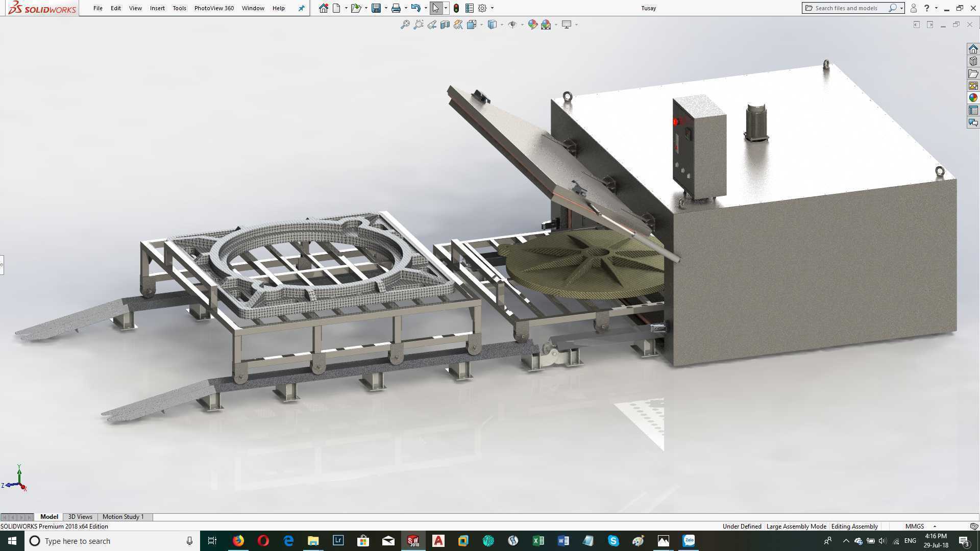Toggle the menu bar pin icon
Screen dimensions: 980x551
(301, 8)
